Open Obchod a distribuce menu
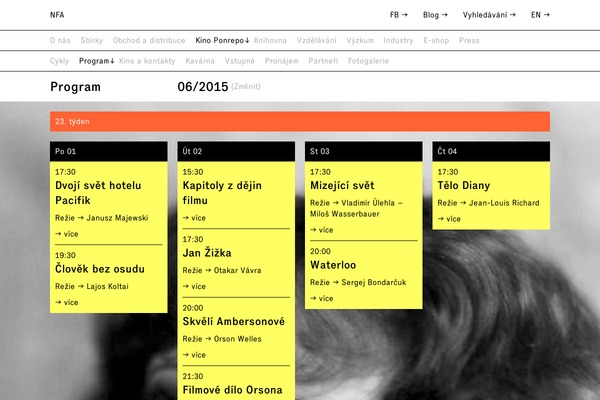The width and height of the screenshot is (600, 400). 149,40
